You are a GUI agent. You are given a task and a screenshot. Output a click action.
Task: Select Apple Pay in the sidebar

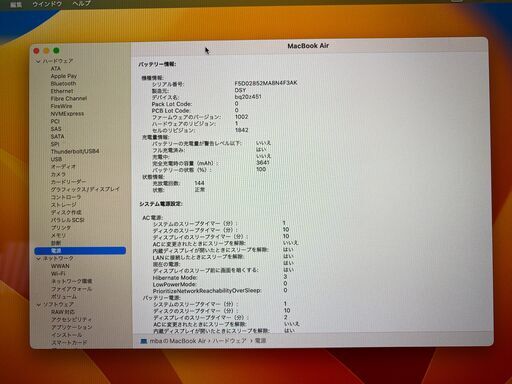(64, 76)
